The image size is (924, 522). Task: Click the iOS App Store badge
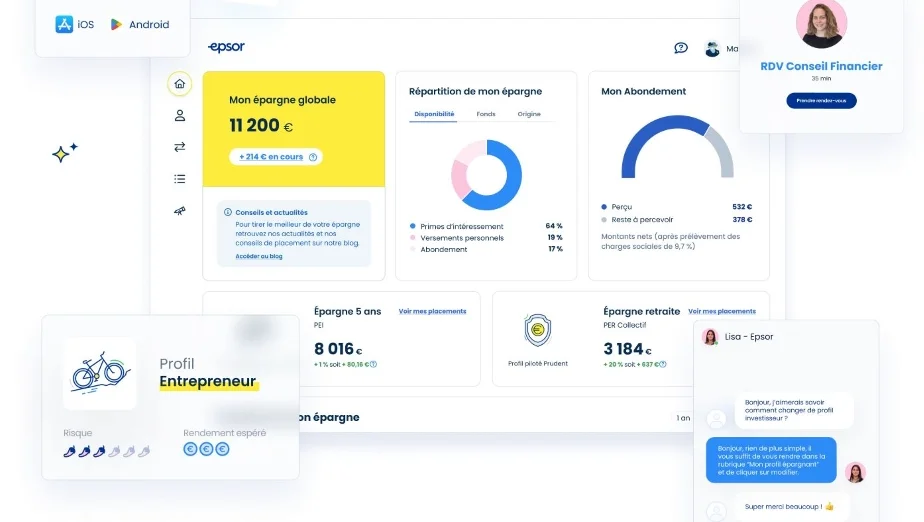pos(75,25)
